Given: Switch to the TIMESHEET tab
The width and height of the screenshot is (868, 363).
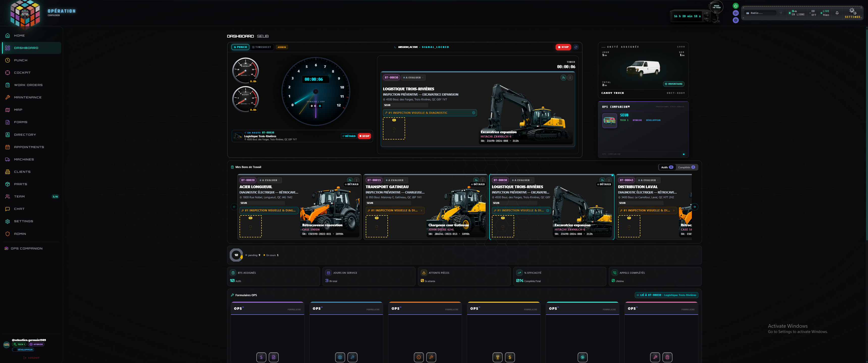Looking at the screenshot, I should (x=262, y=47).
